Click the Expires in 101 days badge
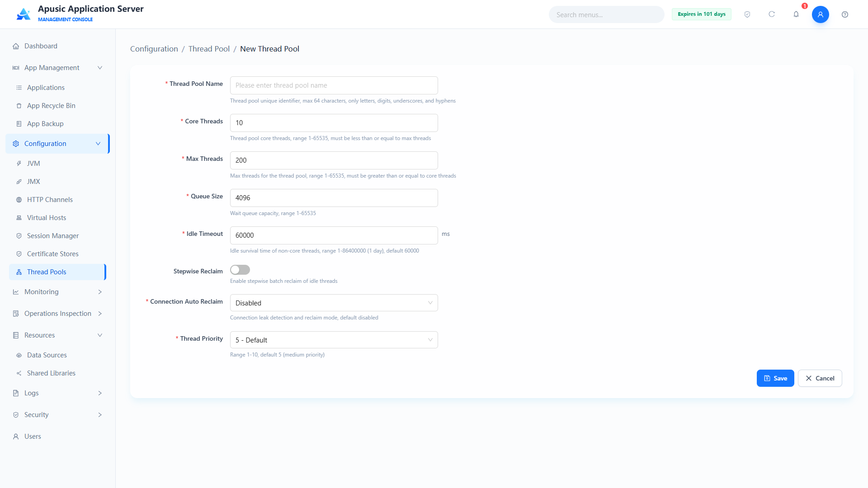 702,14
